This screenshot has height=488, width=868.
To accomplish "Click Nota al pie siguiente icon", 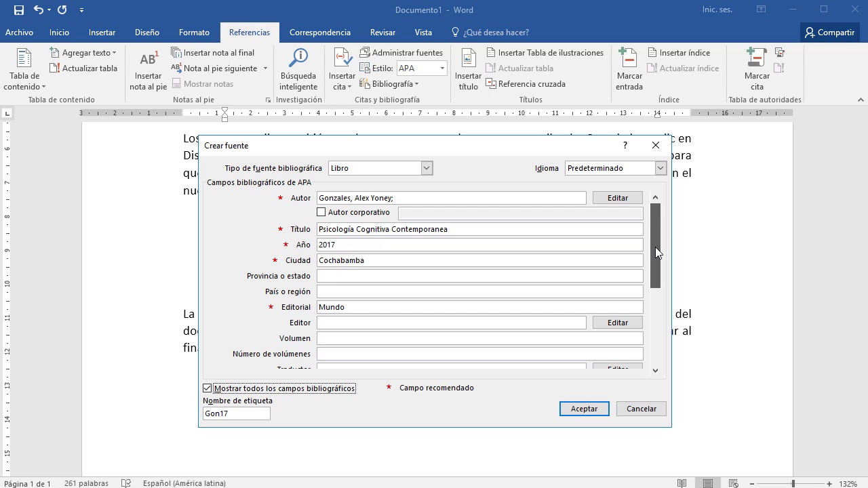I will 176,68.
